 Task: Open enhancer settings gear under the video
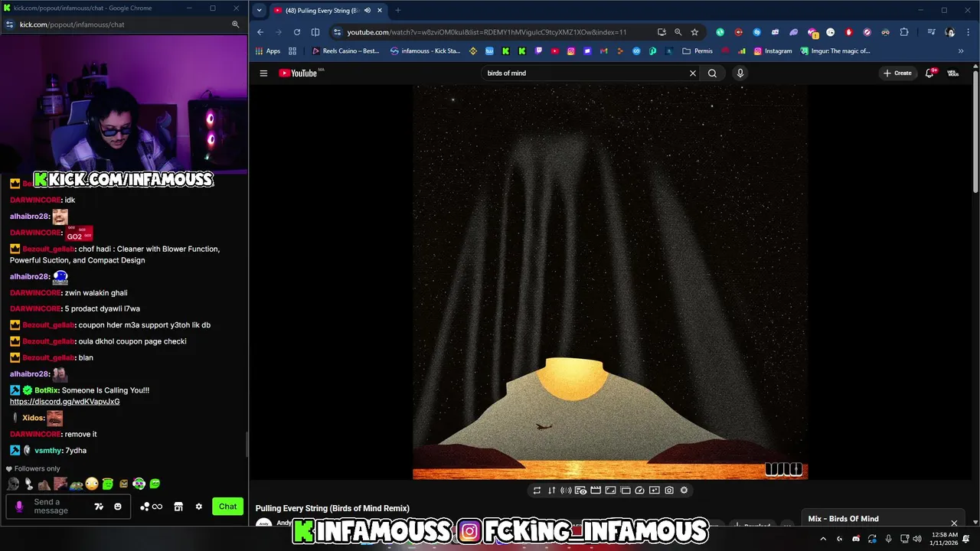(x=684, y=491)
